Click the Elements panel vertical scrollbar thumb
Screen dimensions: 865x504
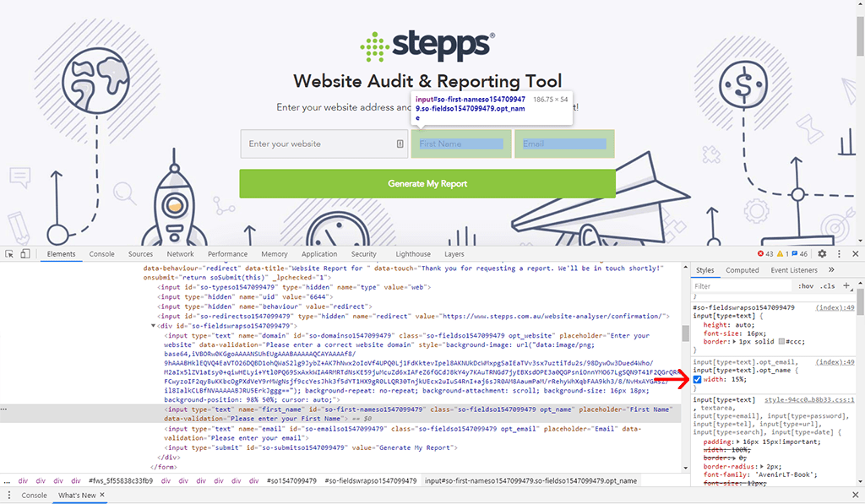point(686,333)
